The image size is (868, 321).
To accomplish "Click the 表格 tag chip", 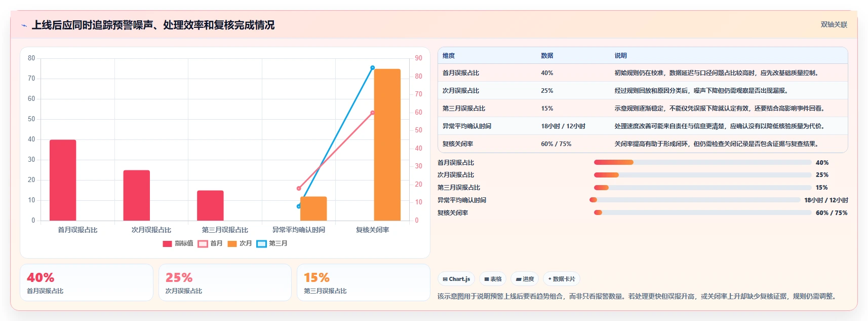I will (x=493, y=279).
